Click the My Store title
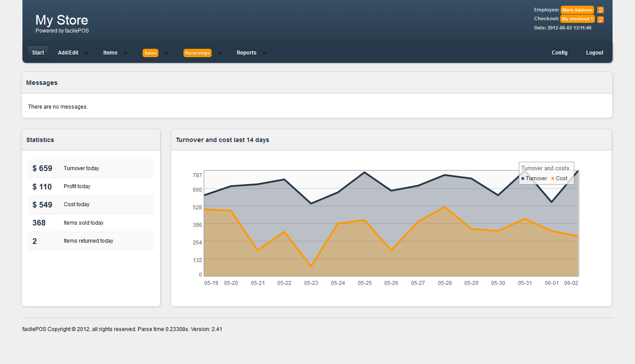Viewport: 635px width, 364px height. pos(62,20)
